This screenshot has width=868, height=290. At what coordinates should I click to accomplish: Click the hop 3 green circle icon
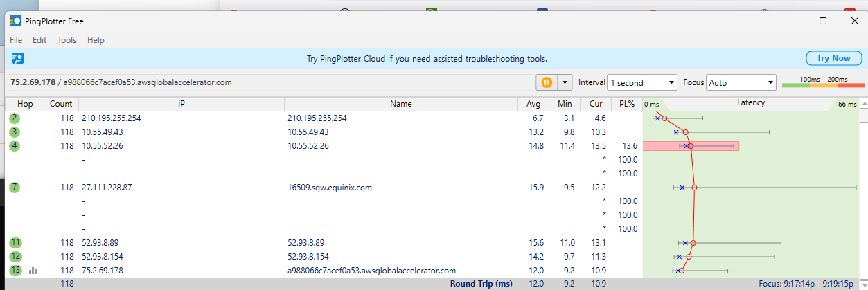click(15, 132)
